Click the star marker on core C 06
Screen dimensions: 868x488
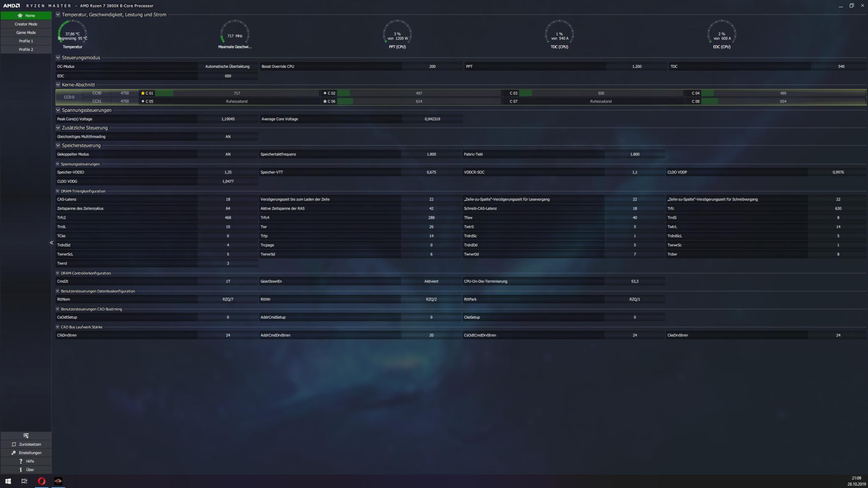click(x=325, y=102)
